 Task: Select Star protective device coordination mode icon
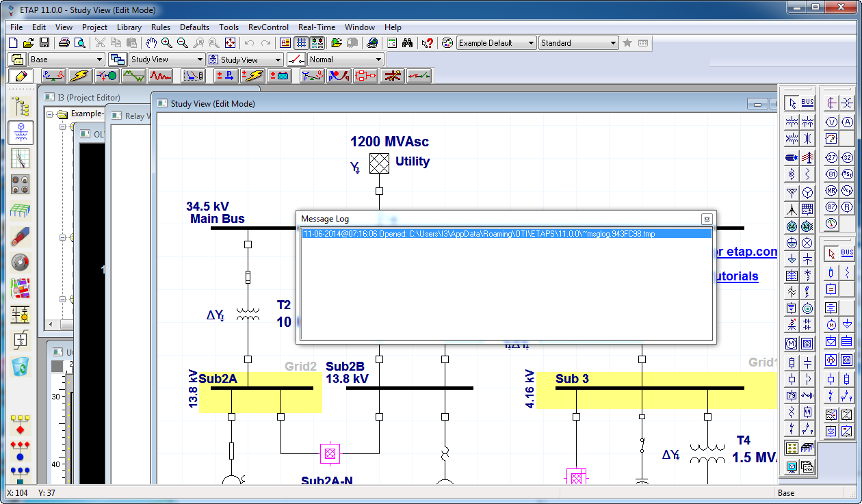click(194, 76)
